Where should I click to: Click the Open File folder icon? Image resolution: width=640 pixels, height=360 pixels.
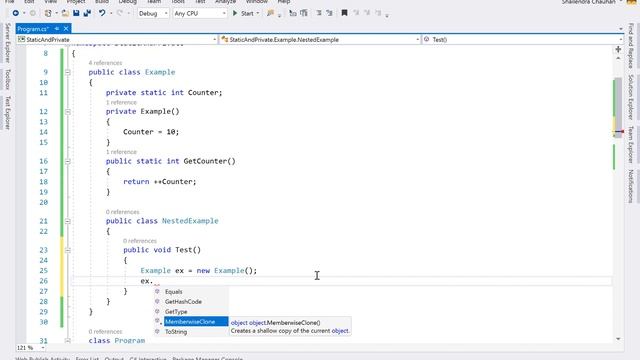[x=65, y=13]
